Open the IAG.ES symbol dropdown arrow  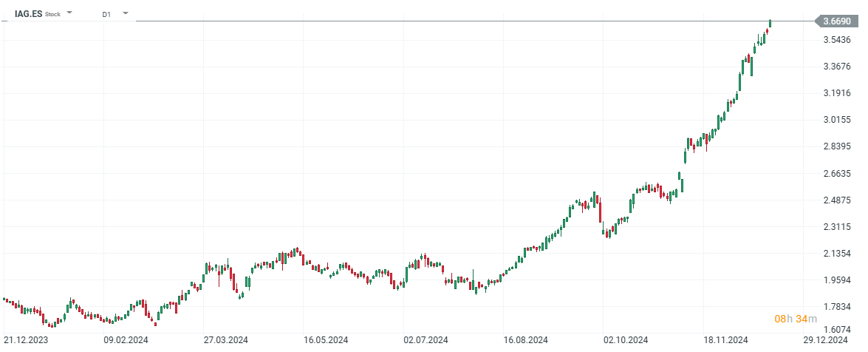(x=69, y=13)
